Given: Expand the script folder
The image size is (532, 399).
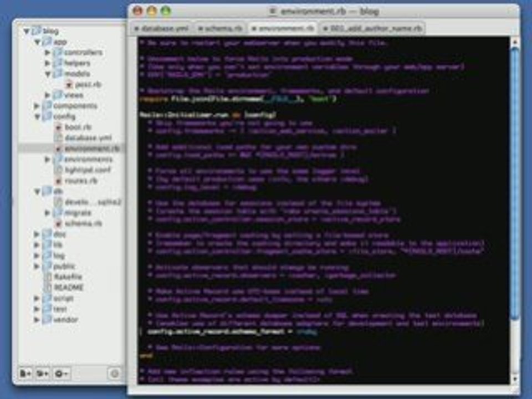Looking at the screenshot, I should coord(37,299).
